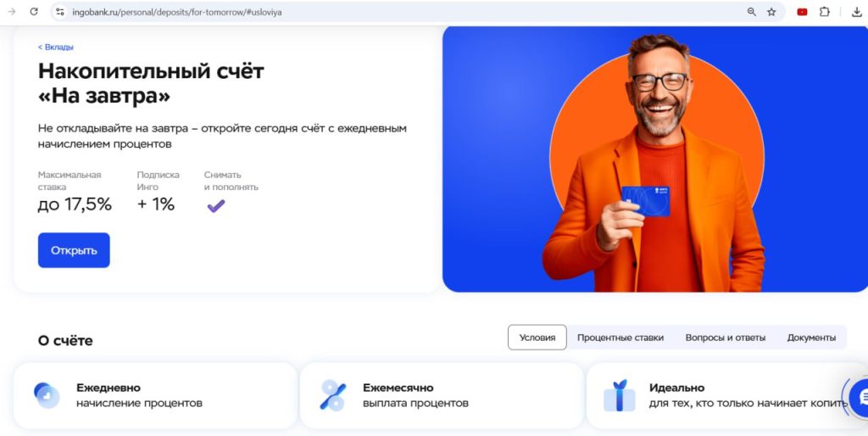Switch to Процентные ставки tab
The height and width of the screenshot is (436, 868).
[620, 338]
